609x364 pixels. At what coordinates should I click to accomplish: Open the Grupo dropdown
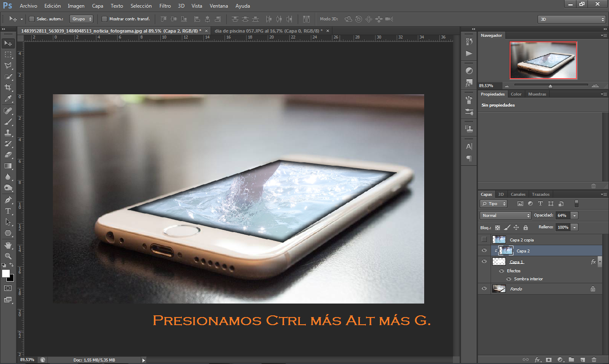tap(81, 19)
